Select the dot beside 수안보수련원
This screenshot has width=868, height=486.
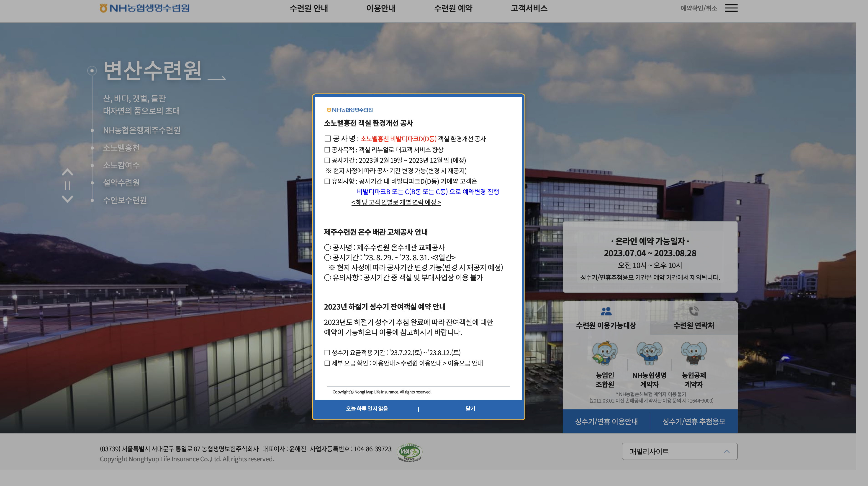pos(92,200)
